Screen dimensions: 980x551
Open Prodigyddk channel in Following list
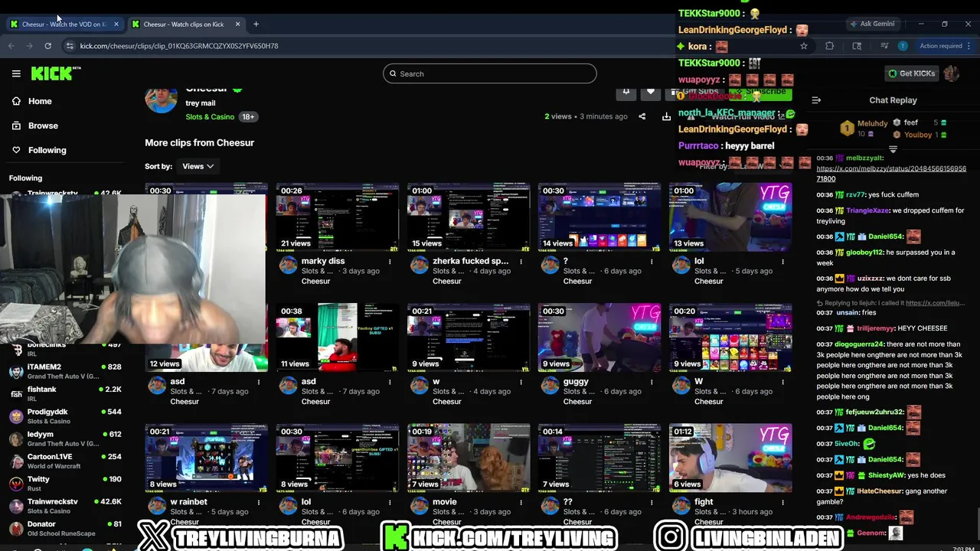coord(65,416)
